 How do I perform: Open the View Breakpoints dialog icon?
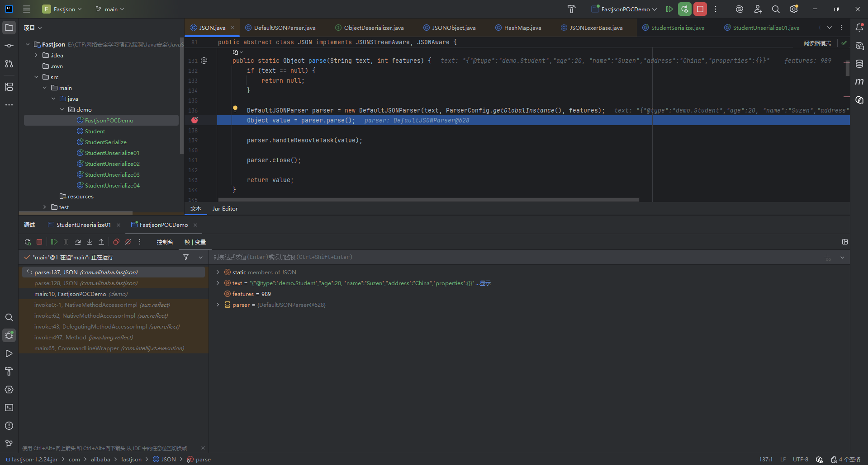116,242
